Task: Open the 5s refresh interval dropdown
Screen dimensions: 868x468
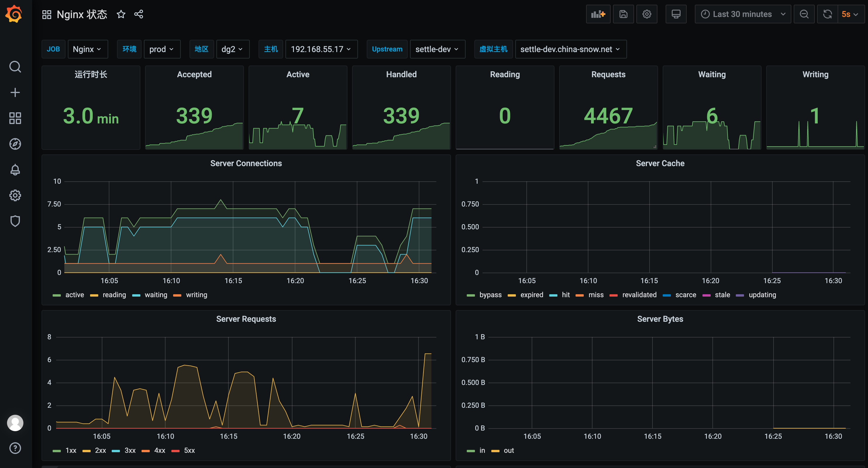Action: (x=850, y=14)
